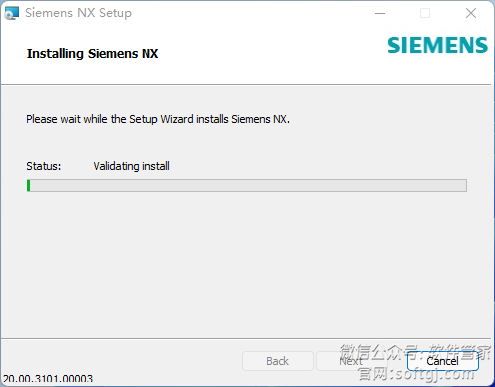
Task: Click the 'Please wait while the Setup Wizard' message
Action: click(158, 119)
